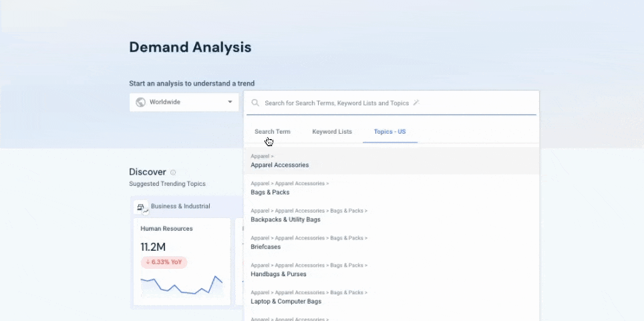The height and width of the screenshot is (321, 644).
Task: Open the Worldwide country dropdown
Action: tap(184, 102)
